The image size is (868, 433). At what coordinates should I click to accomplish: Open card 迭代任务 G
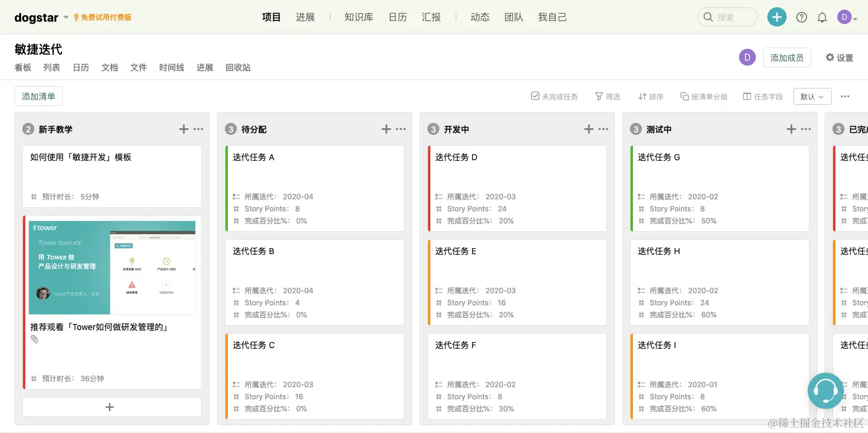click(720, 188)
